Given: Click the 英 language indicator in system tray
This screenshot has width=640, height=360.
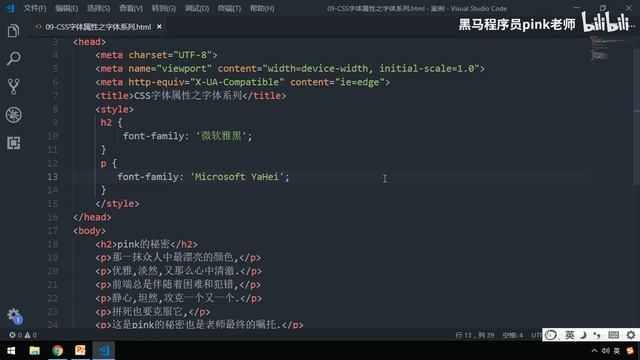Looking at the screenshot, I should click(x=617, y=351).
